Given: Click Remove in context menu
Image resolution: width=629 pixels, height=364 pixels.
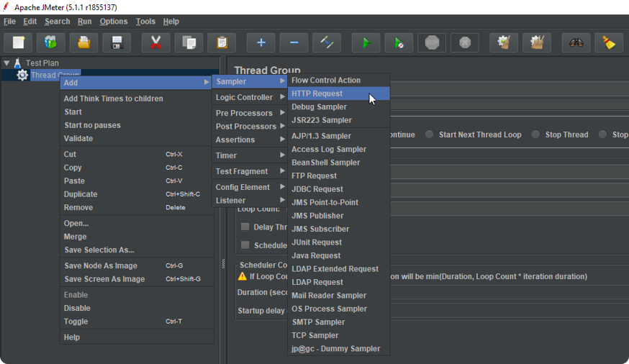Looking at the screenshot, I should [x=137, y=207].
